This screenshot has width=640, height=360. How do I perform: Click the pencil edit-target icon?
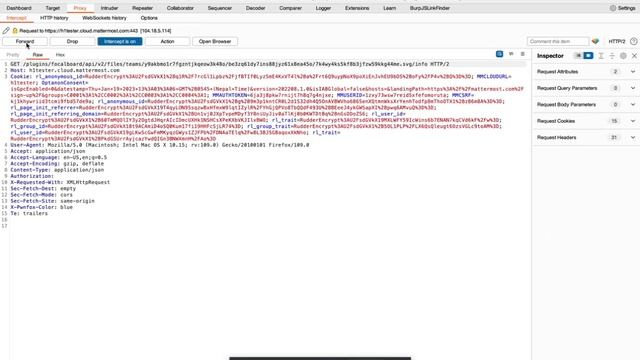6,31
